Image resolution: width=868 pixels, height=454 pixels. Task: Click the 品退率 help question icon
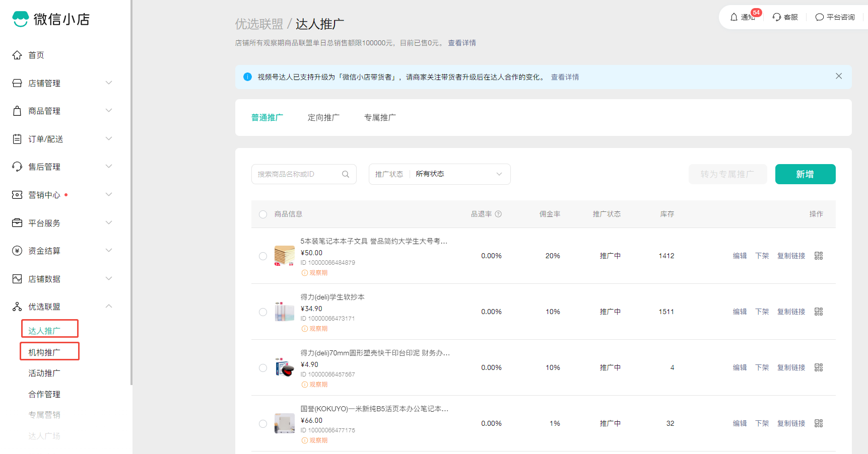click(x=498, y=214)
